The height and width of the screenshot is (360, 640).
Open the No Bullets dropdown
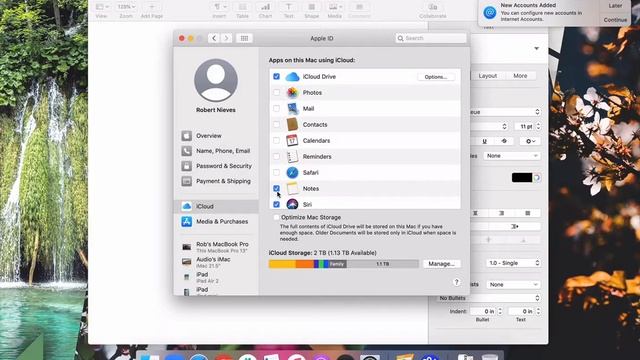(489, 298)
